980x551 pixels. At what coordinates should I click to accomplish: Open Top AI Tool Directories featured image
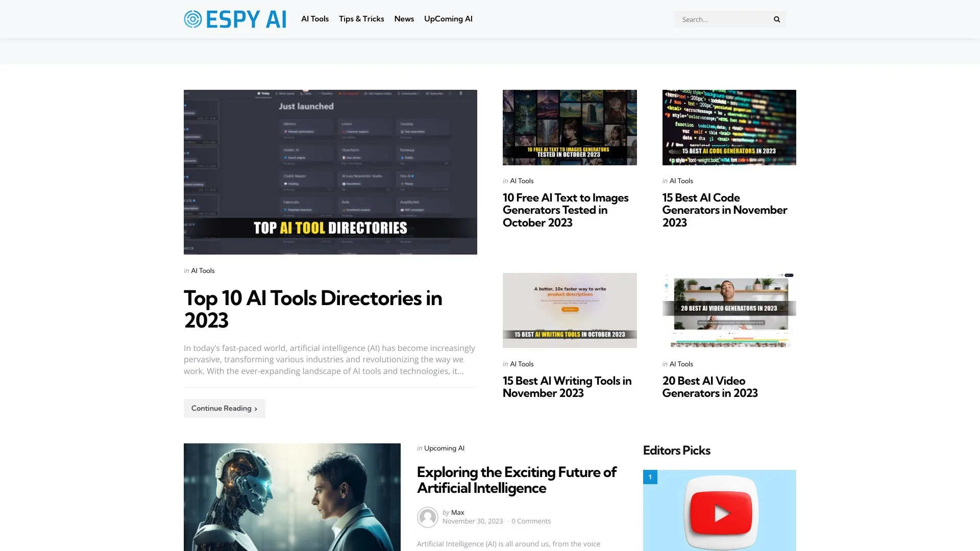pyautogui.click(x=330, y=172)
